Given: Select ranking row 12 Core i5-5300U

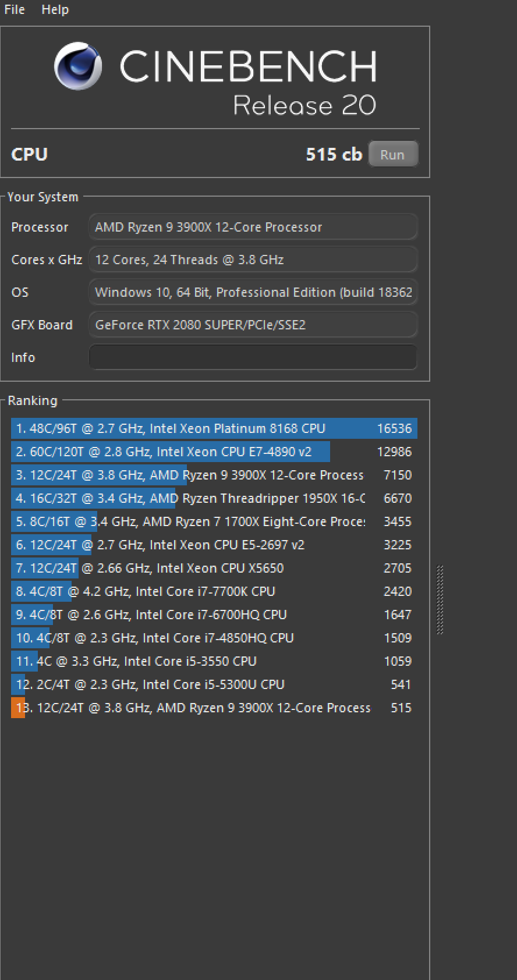Looking at the screenshot, I should 214,684.
